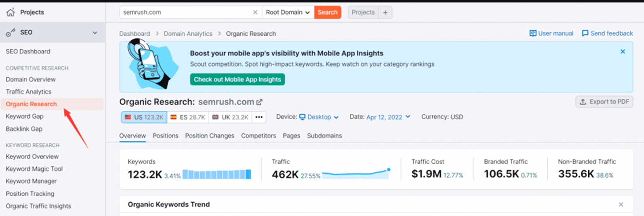Image resolution: width=644 pixels, height=216 pixels.
Task: Open the Projects button in the top bar
Action: coord(363,12)
